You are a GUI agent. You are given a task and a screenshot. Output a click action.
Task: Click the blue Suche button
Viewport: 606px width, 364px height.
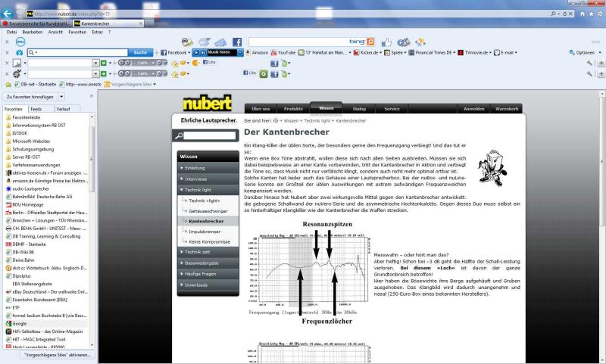click(x=140, y=52)
